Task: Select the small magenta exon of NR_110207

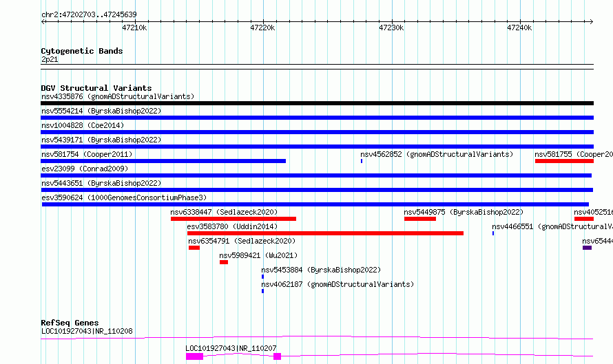Action: point(277,356)
